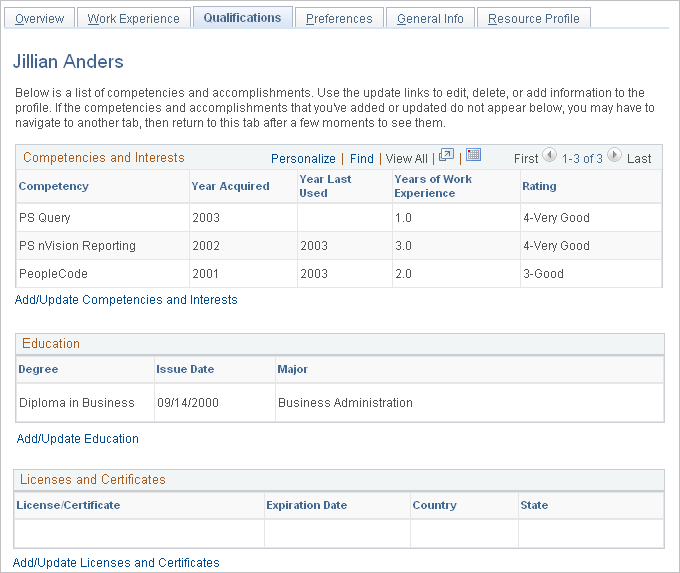Click the Competencies and Interests title

point(104,157)
